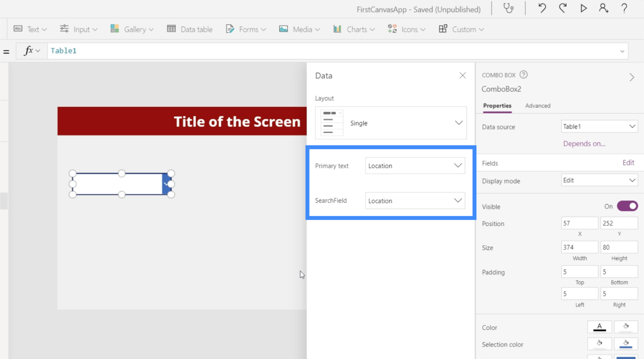Click the Depends on... link

tap(584, 144)
